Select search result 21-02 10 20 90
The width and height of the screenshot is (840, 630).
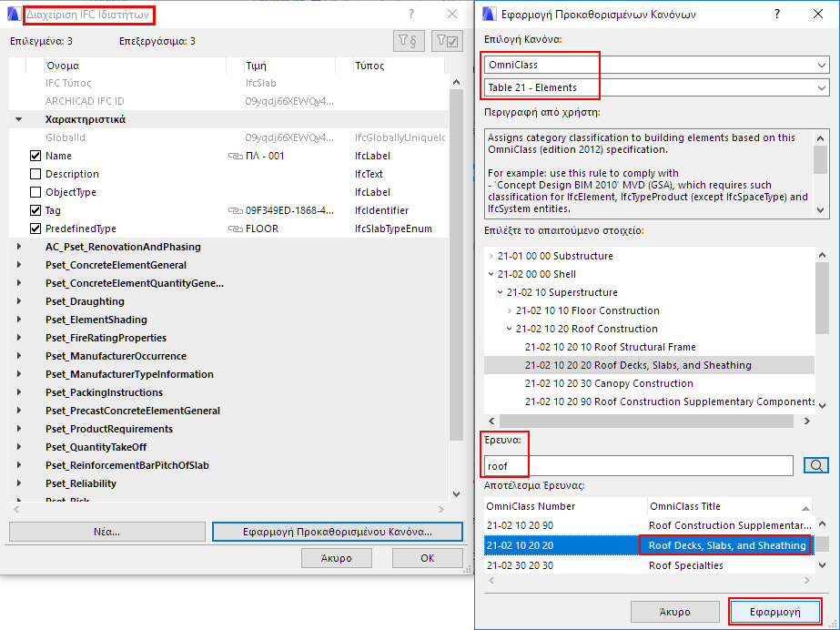coord(648,525)
